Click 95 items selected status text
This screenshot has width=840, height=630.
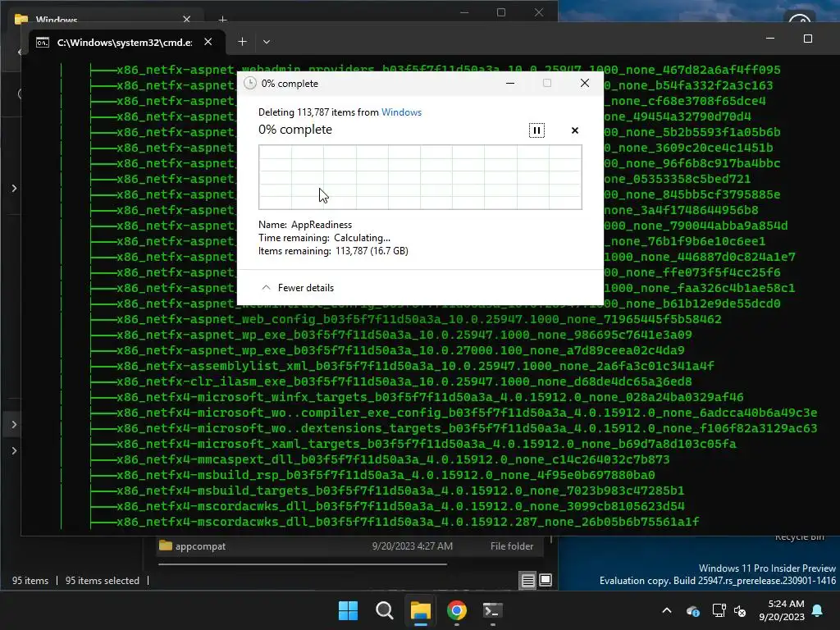pos(103,581)
